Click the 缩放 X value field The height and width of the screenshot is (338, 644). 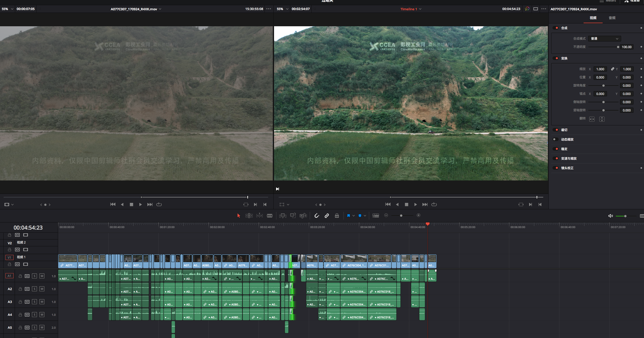(600, 69)
